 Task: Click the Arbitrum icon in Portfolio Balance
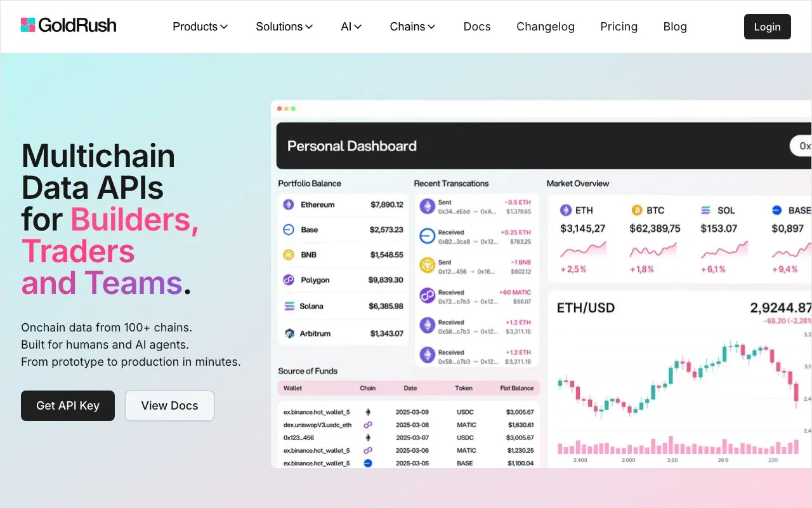tap(289, 333)
